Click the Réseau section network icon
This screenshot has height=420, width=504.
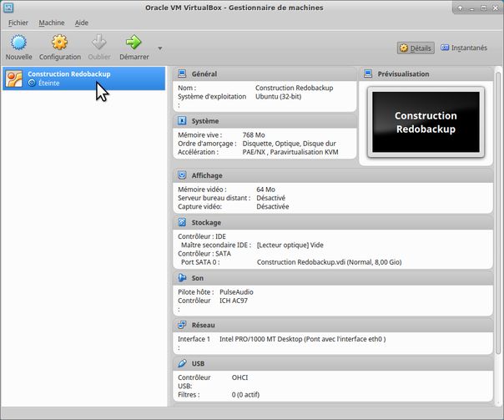[x=182, y=325]
